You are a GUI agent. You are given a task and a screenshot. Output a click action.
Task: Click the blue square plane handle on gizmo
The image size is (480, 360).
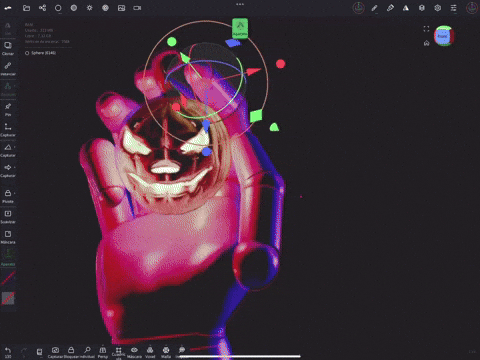(233, 43)
